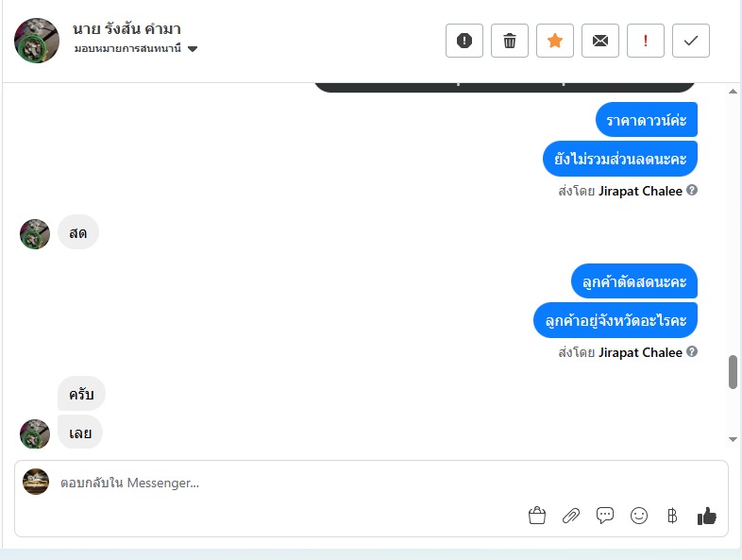Click the chat scrollbar thumb
Screen dimensions: 742x560
point(733,372)
